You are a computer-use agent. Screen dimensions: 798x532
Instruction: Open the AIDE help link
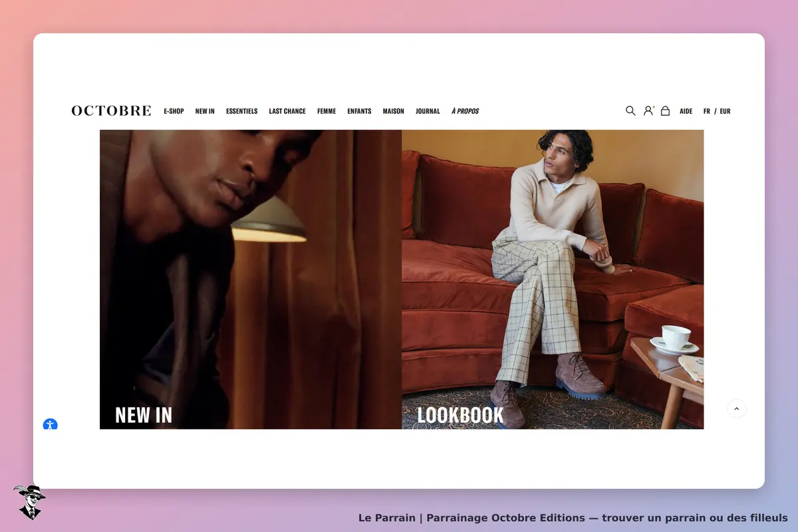pos(686,111)
